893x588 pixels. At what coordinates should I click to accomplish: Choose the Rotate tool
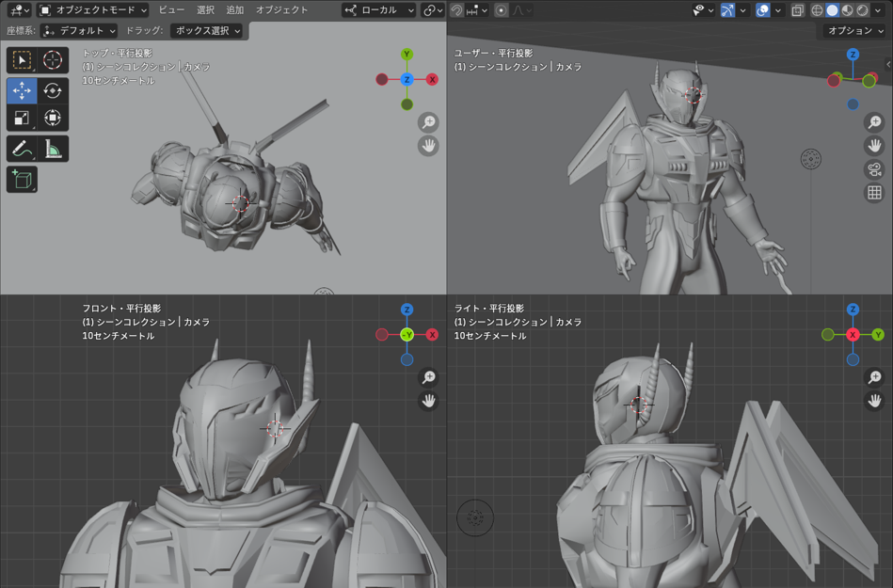(53, 90)
